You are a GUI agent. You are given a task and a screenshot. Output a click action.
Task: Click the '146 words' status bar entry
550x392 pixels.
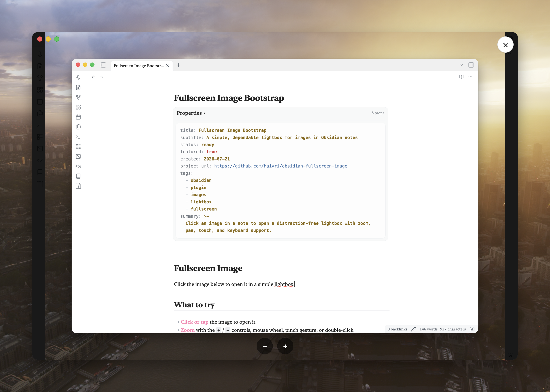click(428, 329)
